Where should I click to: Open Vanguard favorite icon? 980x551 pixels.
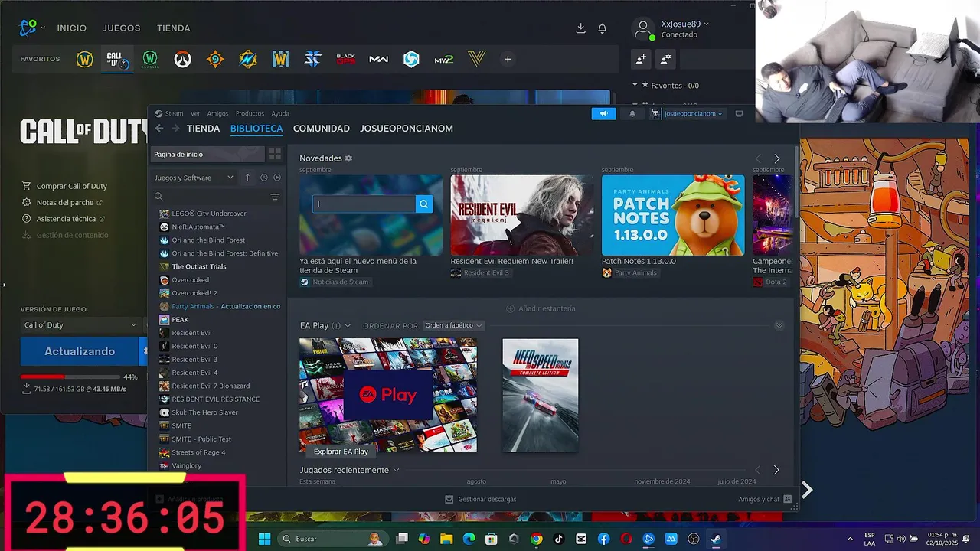477,59
